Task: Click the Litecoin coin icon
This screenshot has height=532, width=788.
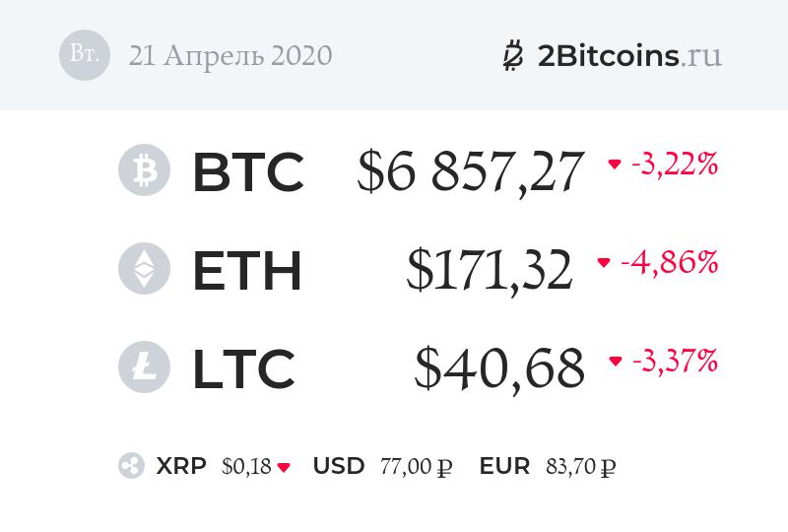Action: pos(144,367)
